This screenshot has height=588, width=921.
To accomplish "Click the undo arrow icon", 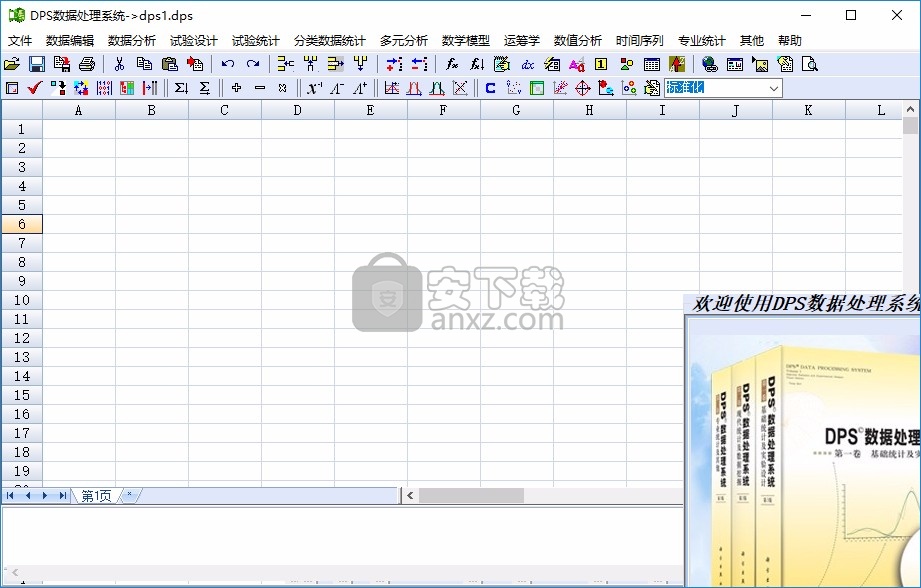I will pyautogui.click(x=228, y=64).
